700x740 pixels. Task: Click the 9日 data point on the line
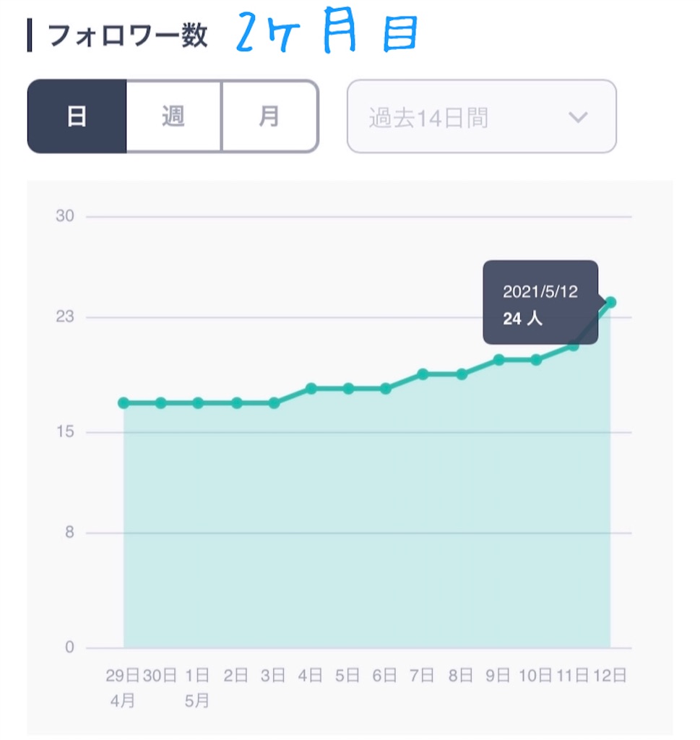[x=499, y=360]
